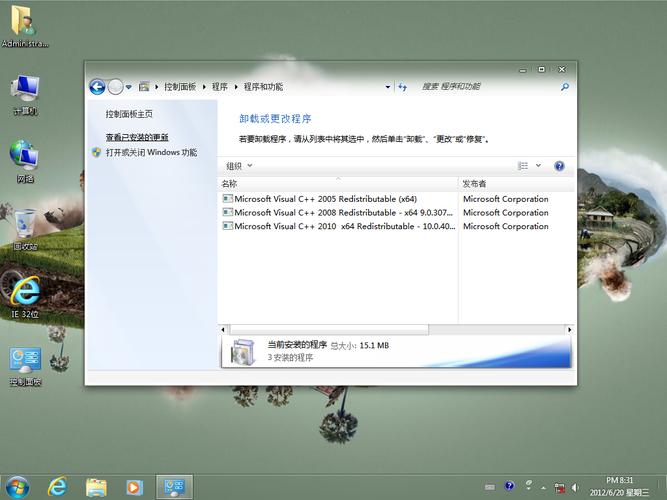The image size is (667, 500).
Task: Click publisher cell for Visual C++ 2005 row
Action: (x=505, y=199)
